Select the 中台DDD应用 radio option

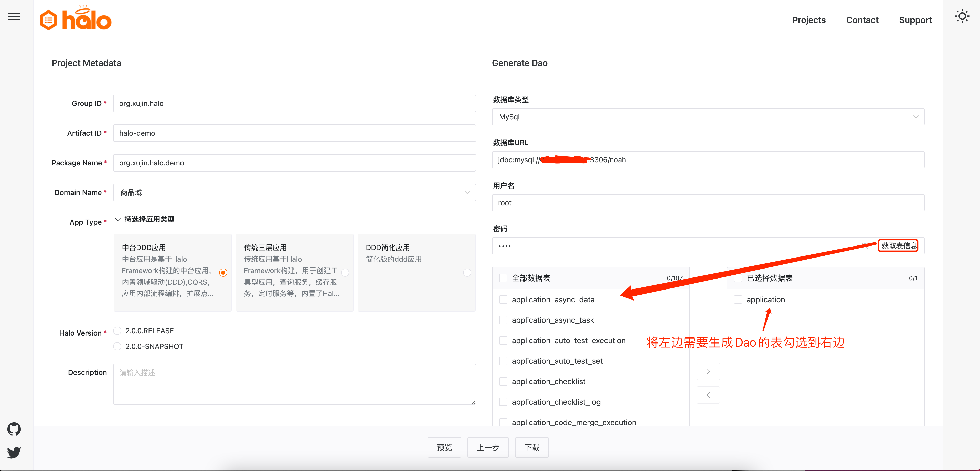click(x=223, y=272)
